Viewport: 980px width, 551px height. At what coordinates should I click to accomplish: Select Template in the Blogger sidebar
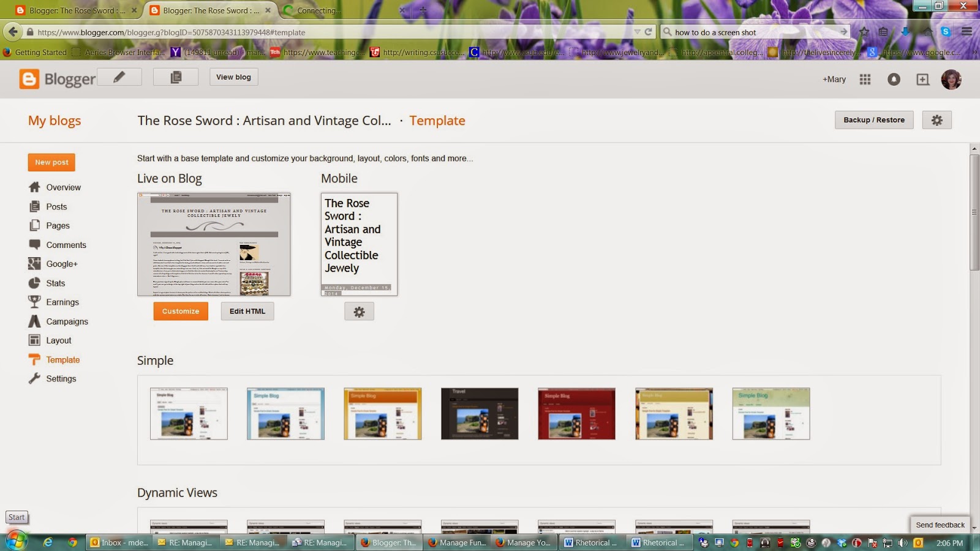[63, 360]
